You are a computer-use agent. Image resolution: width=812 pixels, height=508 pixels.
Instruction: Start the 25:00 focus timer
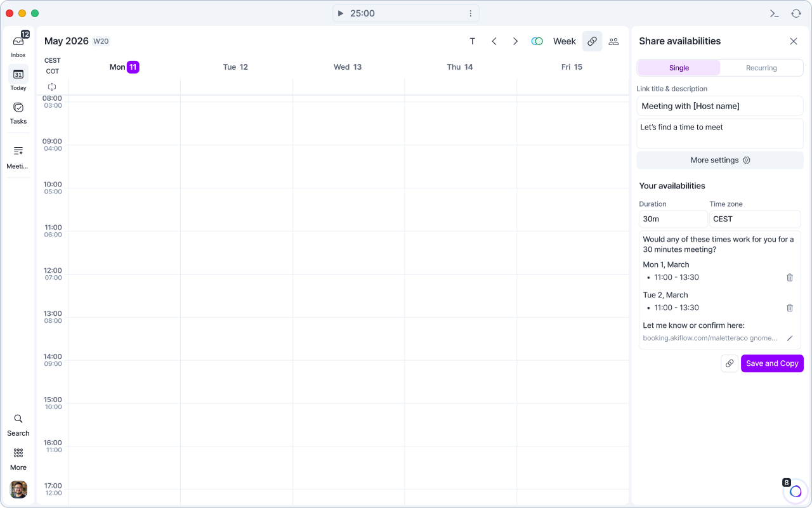pyautogui.click(x=341, y=13)
